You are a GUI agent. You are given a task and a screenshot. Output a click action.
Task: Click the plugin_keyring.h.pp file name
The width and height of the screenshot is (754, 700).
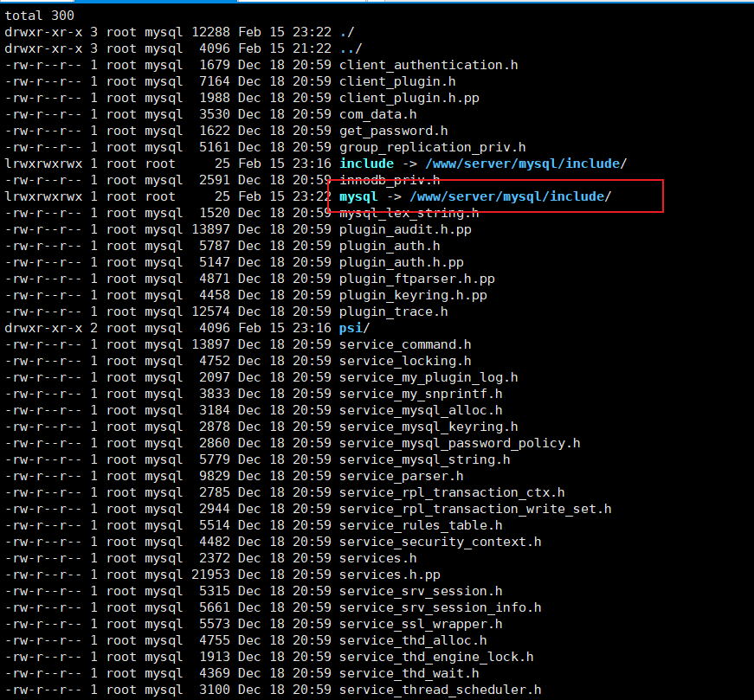(x=413, y=295)
